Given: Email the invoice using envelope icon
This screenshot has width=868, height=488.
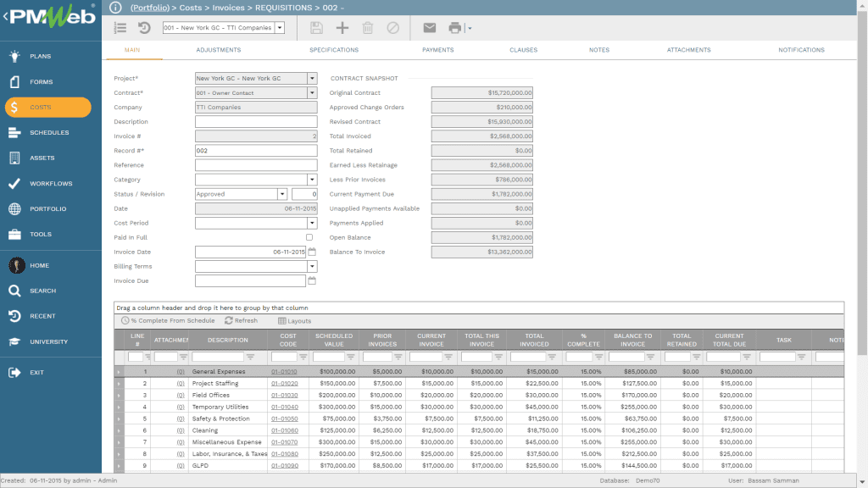Looking at the screenshot, I should point(430,28).
